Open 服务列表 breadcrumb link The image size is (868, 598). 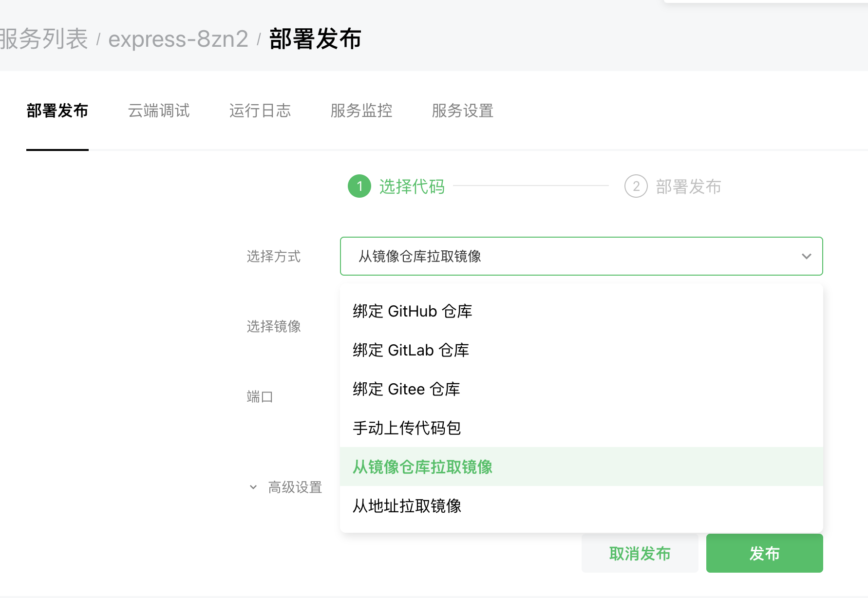(x=44, y=39)
